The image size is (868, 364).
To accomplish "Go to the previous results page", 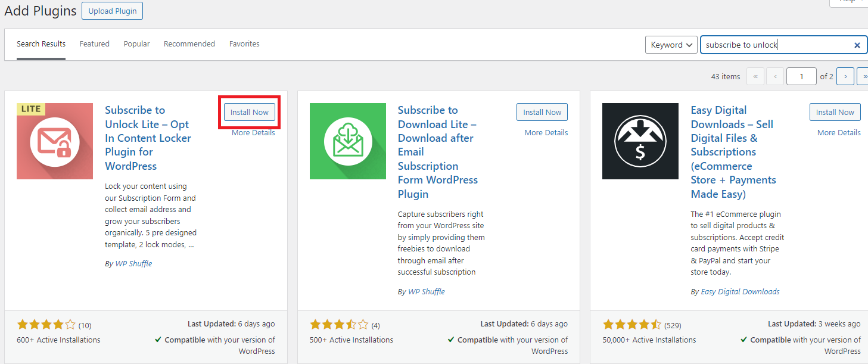I will [776, 76].
